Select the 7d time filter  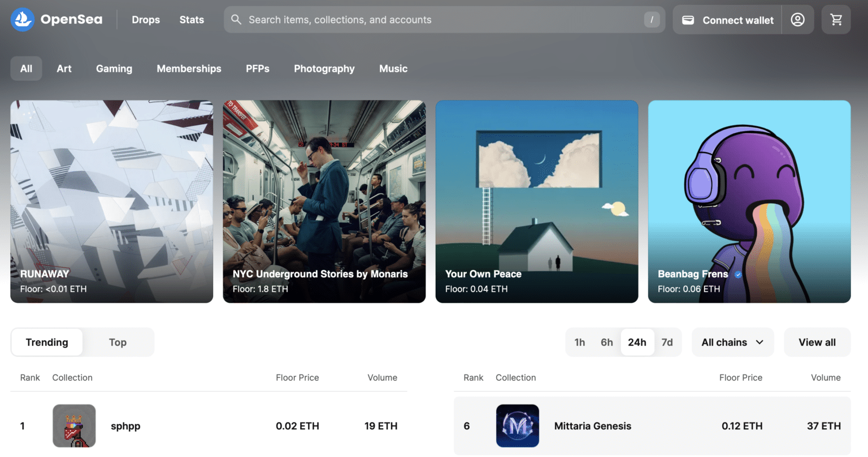(667, 342)
